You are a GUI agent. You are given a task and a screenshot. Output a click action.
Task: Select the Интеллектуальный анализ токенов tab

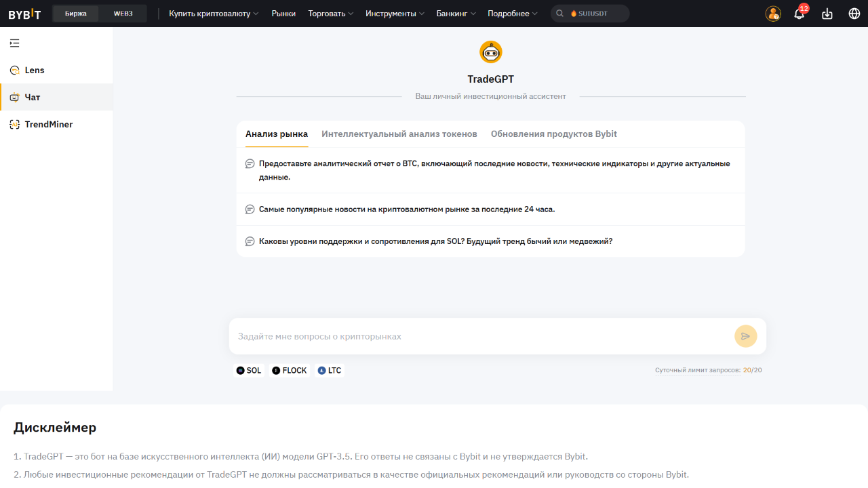pyautogui.click(x=399, y=134)
